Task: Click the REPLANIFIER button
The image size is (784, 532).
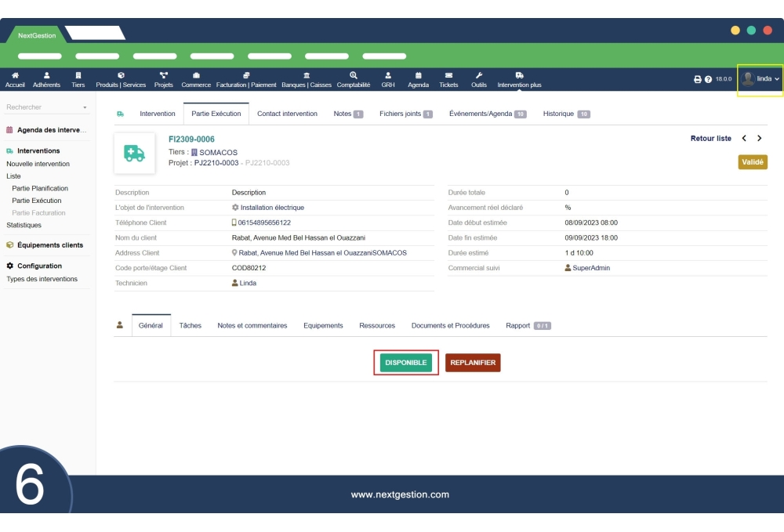Action: click(x=473, y=363)
